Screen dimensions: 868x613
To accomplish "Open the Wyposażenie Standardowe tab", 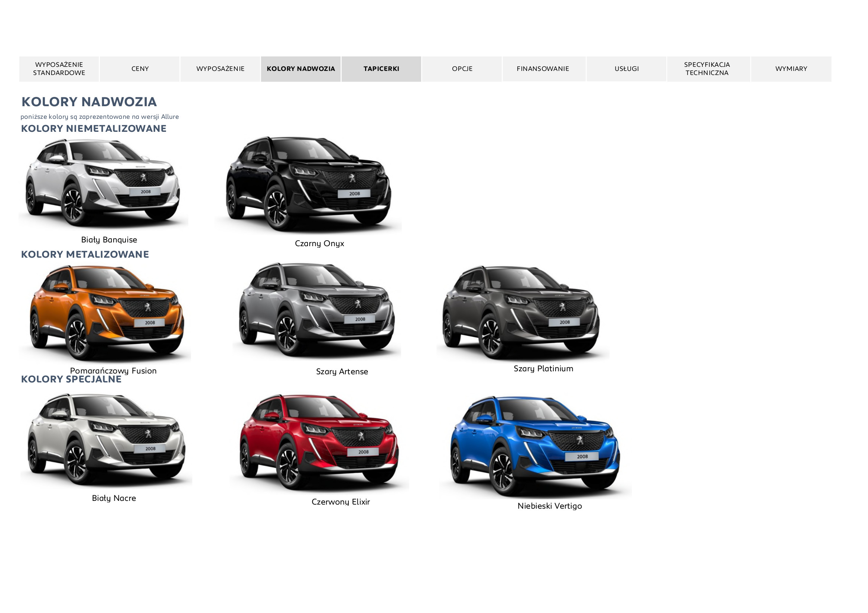I will 59,69.
